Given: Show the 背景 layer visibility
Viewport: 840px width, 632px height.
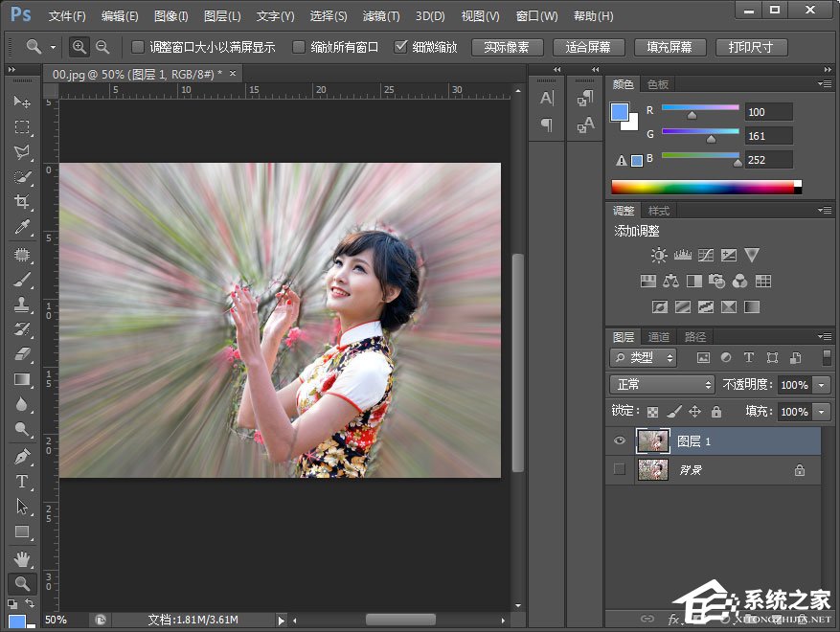Looking at the screenshot, I should pos(618,469).
